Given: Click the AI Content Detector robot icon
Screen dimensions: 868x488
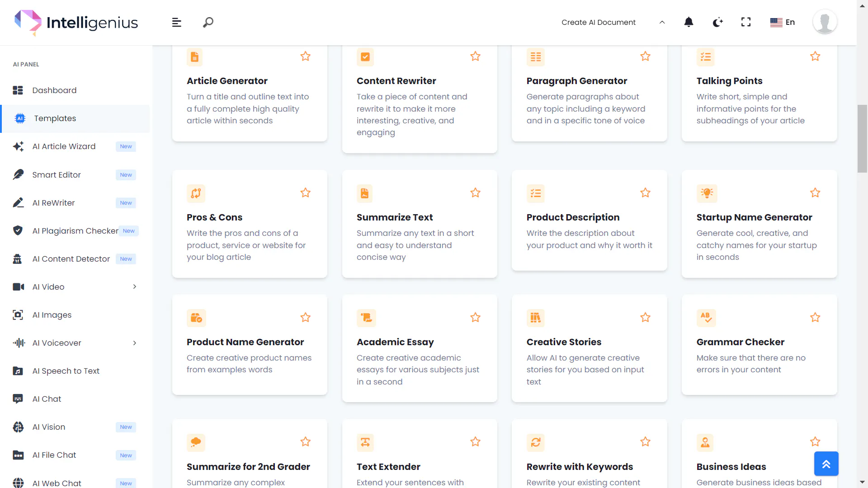Looking at the screenshot, I should tap(18, 259).
